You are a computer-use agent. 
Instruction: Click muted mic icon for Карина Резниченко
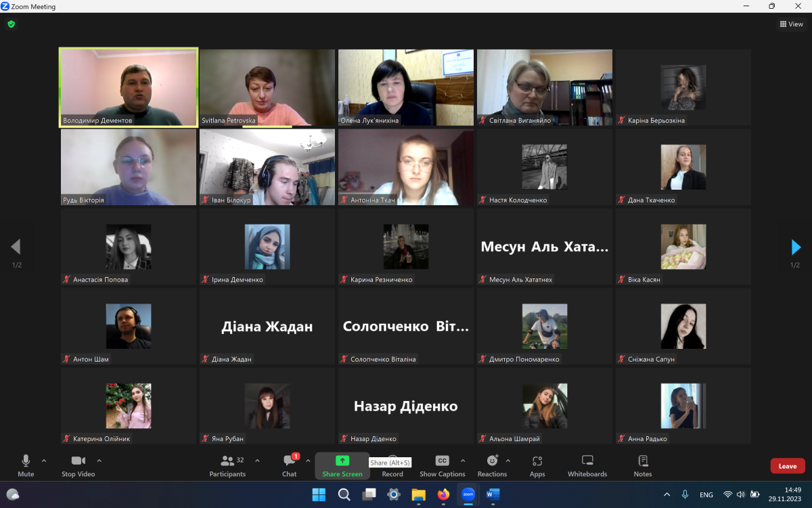pyautogui.click(x=344, y=280)
